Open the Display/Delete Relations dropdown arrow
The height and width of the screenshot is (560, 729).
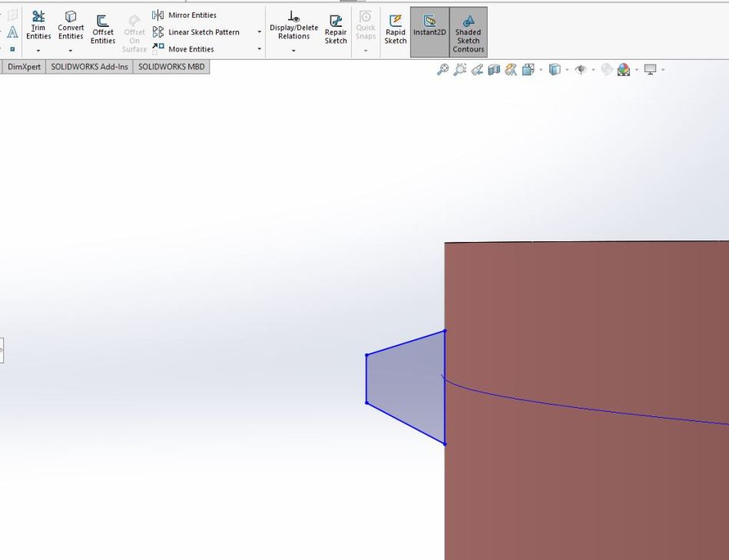click(293, 51)
